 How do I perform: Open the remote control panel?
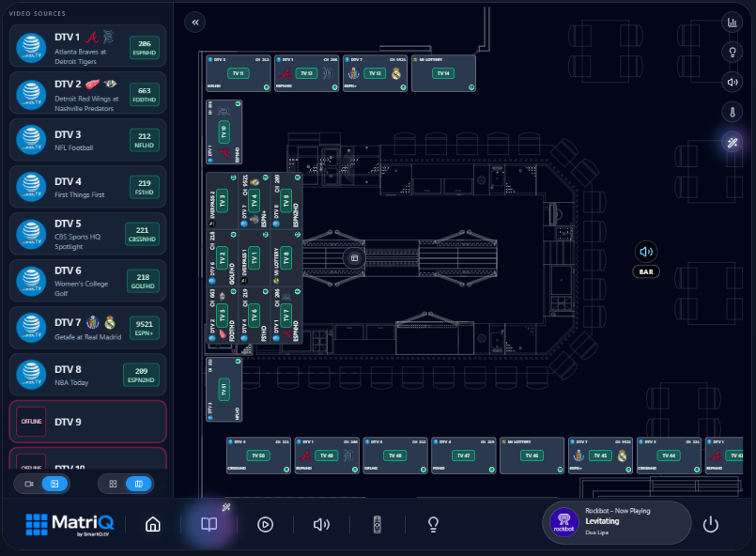(x=377, y=524)
